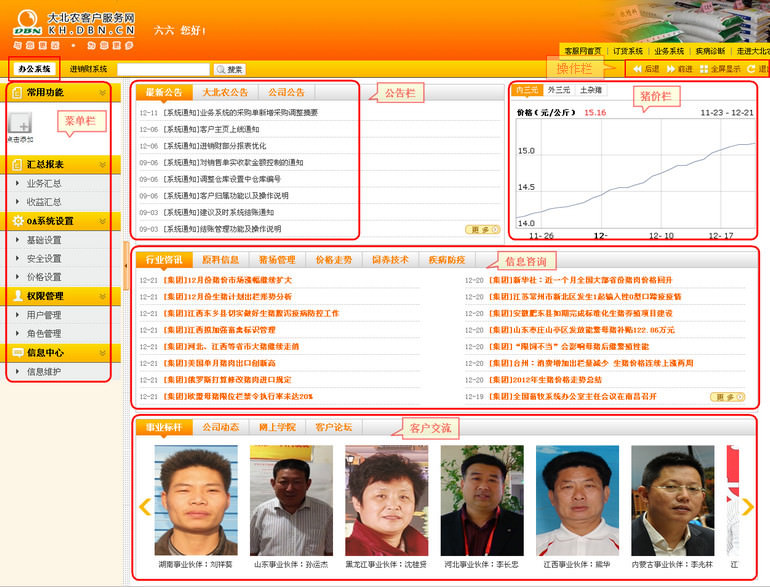
Task: Click the forward (前进) arrow icon
Action: pos(669,69)
